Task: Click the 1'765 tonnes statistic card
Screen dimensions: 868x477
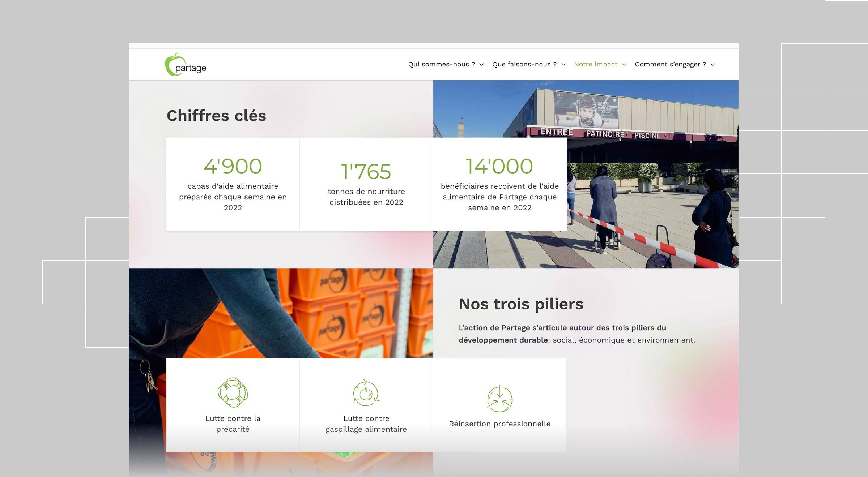Action: coord(366,184)
